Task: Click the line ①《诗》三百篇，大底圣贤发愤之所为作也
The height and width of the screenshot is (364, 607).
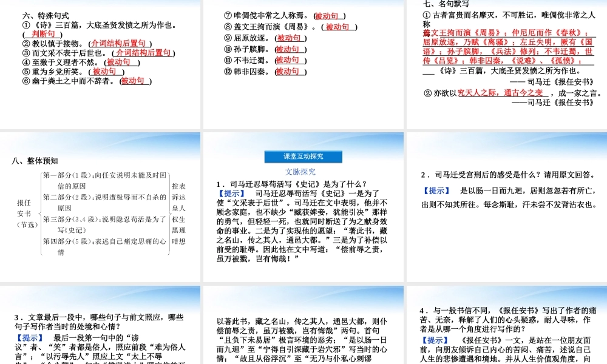Action: (x=100, y=25)
